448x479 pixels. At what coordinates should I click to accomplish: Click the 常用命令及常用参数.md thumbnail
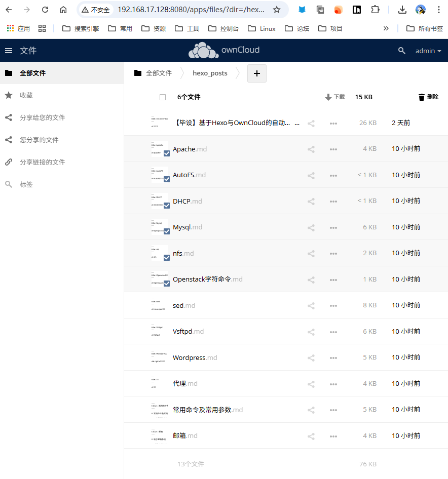coord(159,410)
